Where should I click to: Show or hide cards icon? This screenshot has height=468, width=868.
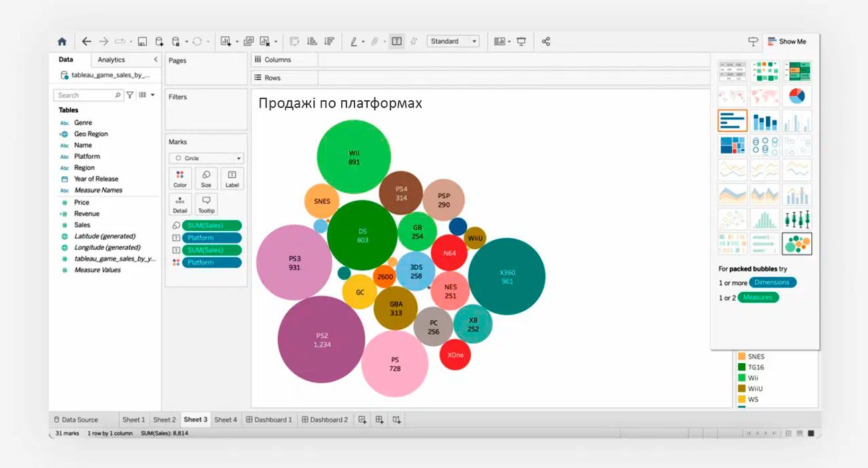(499, 41)
